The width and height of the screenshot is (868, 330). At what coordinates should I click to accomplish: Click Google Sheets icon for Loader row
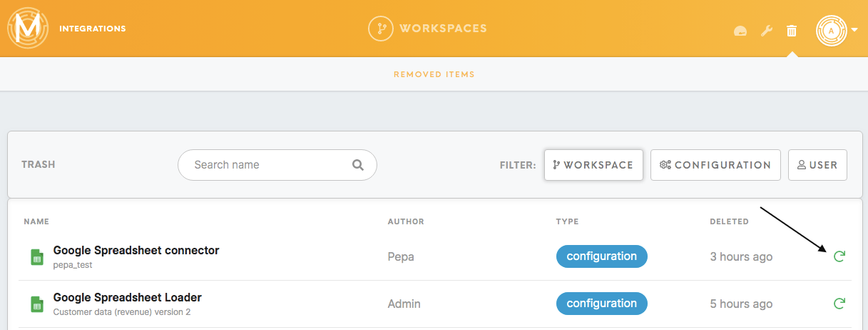(37, 304)
